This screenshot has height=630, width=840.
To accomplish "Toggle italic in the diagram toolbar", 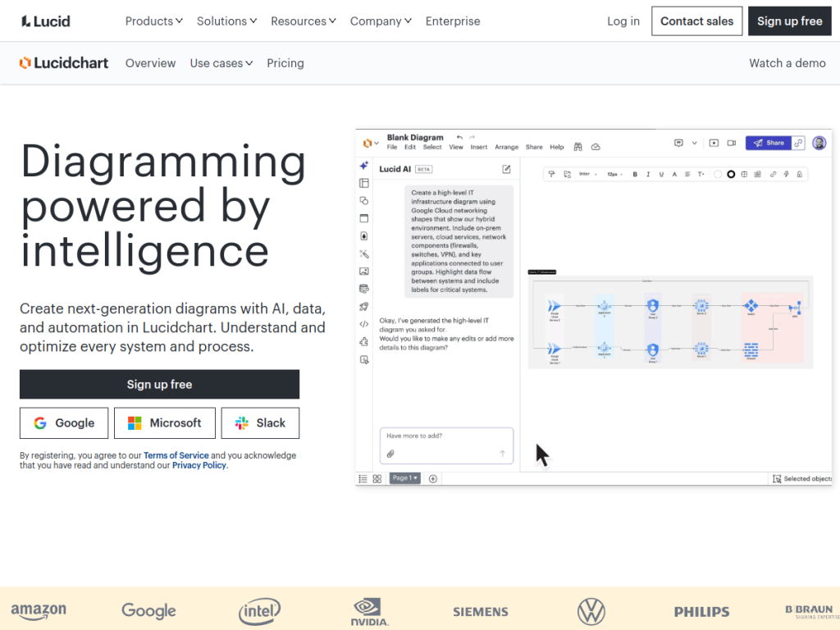I will (648, 174).
